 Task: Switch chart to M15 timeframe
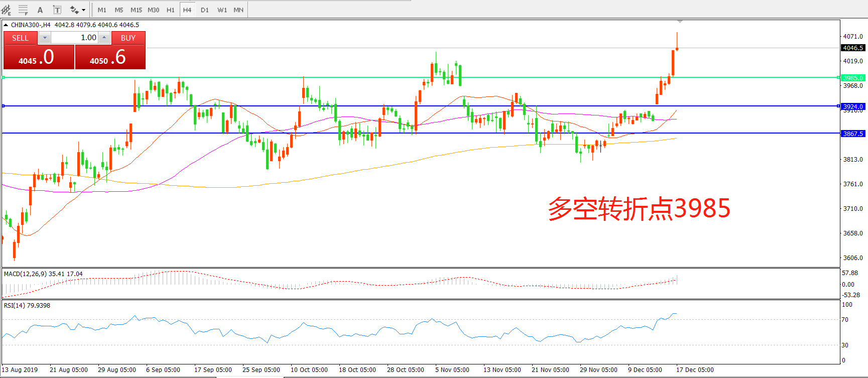[136, 10]
